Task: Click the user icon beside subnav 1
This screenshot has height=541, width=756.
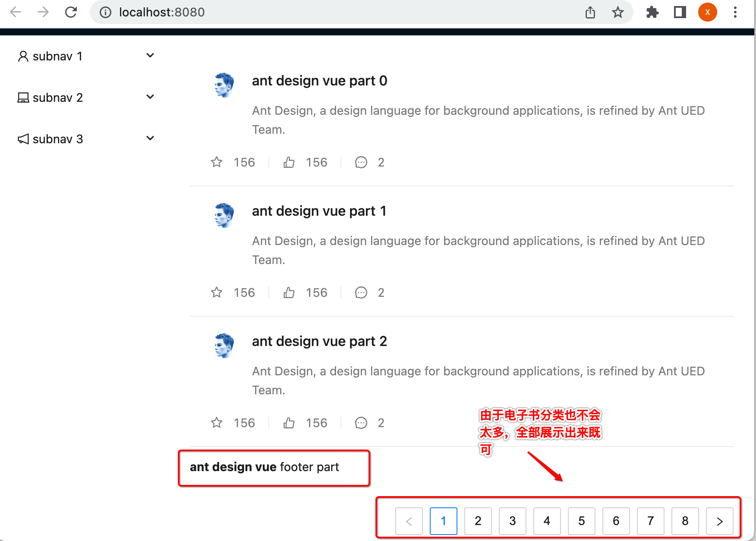Action: (x=23, y=57)
